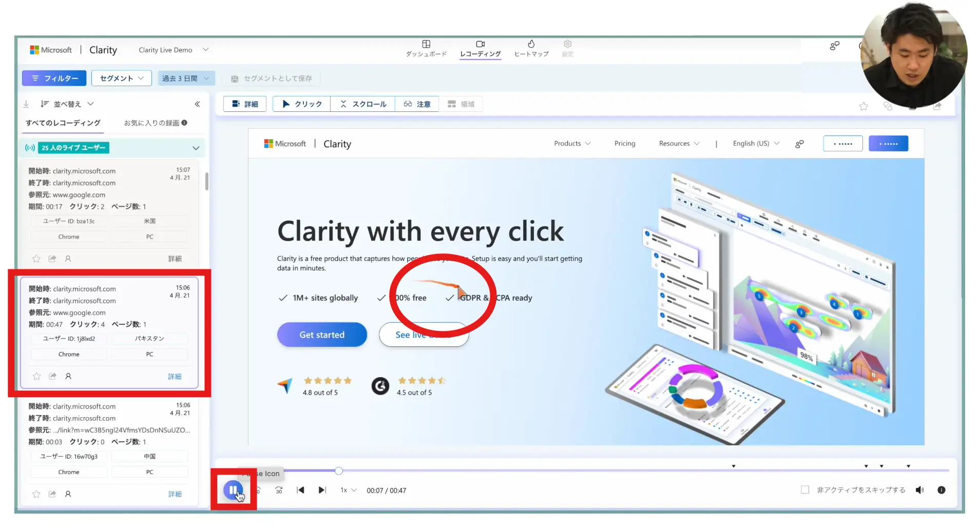Image resolution: width=980 pixels, height=531 pixels.
Task: Favorite the first recording with star
Action: click(x=36, y=259)
